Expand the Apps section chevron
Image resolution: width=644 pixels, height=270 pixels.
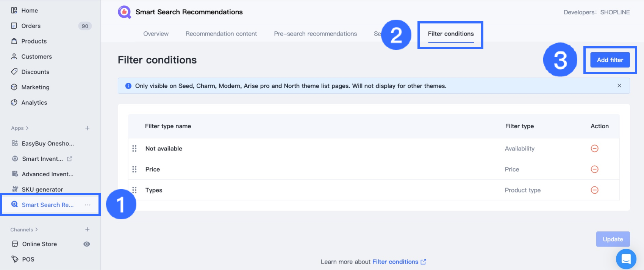27,128
